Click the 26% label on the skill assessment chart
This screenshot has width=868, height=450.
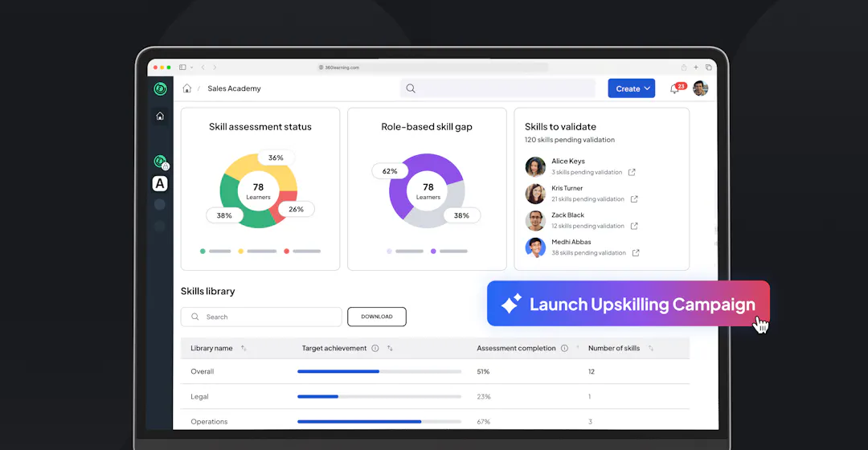point(296,209)
